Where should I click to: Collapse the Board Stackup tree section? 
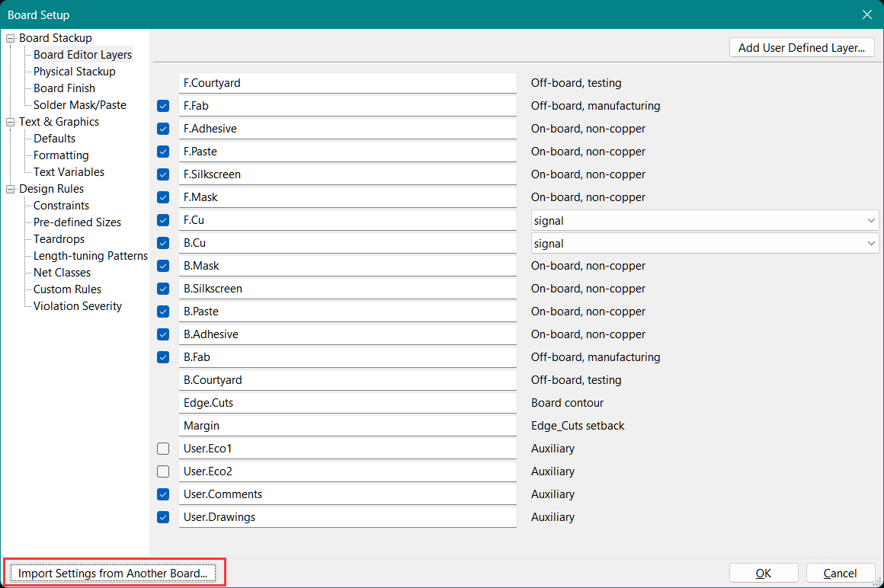click(11, 38)
